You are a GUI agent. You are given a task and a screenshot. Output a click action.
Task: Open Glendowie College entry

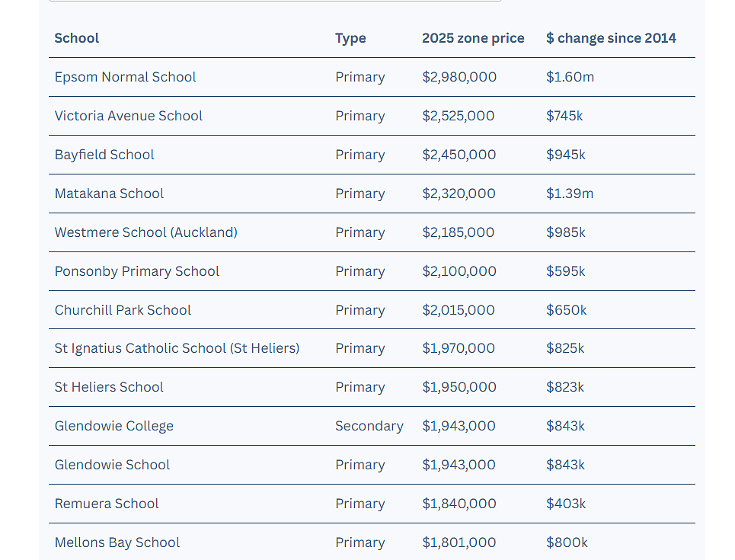coord(372,426)
